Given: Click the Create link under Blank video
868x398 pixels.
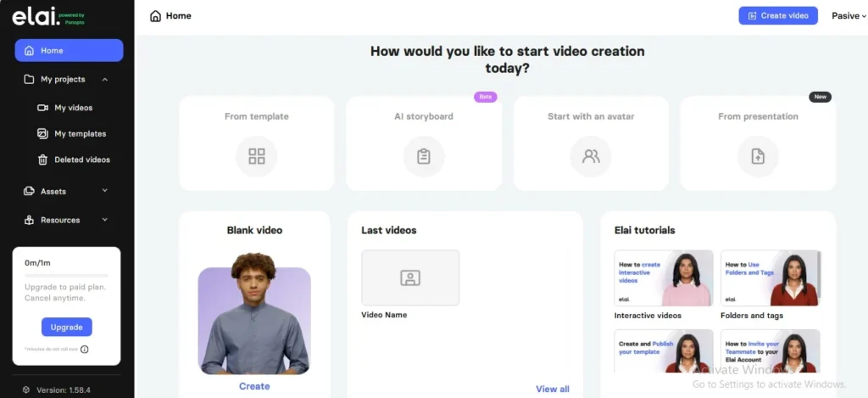Looking at the screenshot, I should 254,386.
